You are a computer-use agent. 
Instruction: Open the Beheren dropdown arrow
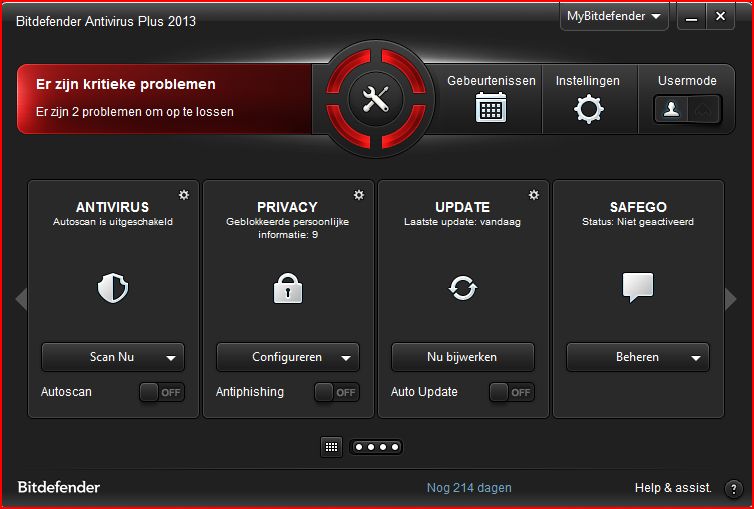tap(695, 358)
